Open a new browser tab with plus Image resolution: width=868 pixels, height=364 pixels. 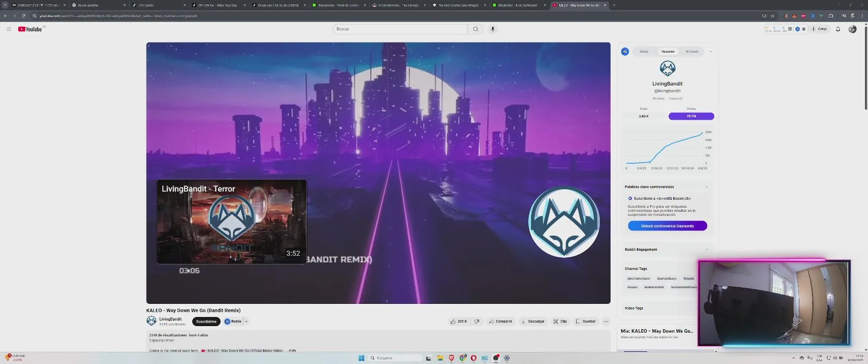point(614,5)
